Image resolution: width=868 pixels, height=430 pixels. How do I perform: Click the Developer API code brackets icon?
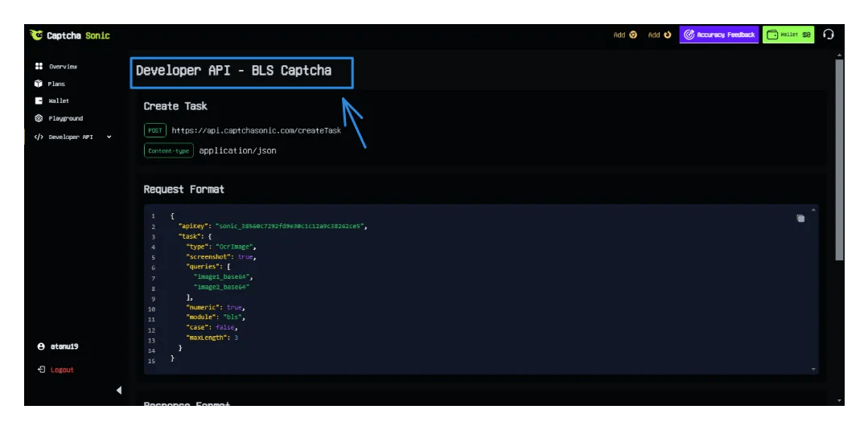tap(39, 137)
